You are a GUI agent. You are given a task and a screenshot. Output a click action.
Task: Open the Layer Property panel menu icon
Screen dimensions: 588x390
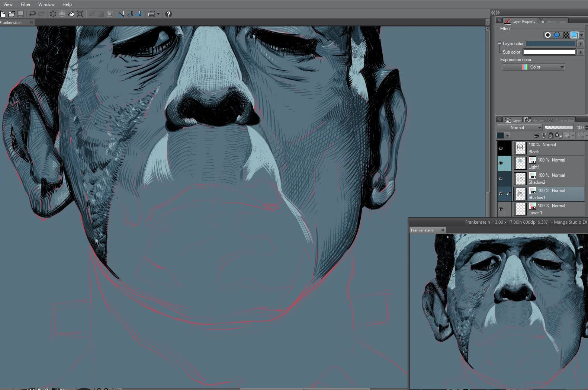(x=499, y=20)
